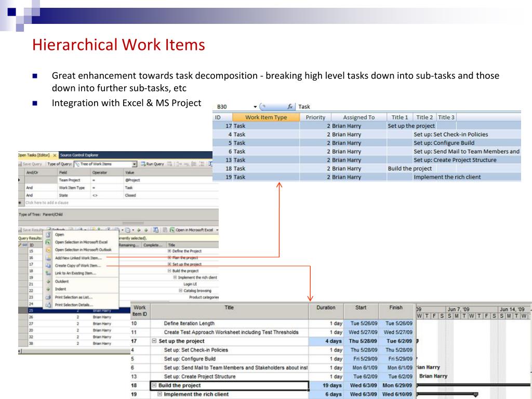Select Outdent in context menu
The width and height of the screenshot is (532, 399).
pos(81,281)
